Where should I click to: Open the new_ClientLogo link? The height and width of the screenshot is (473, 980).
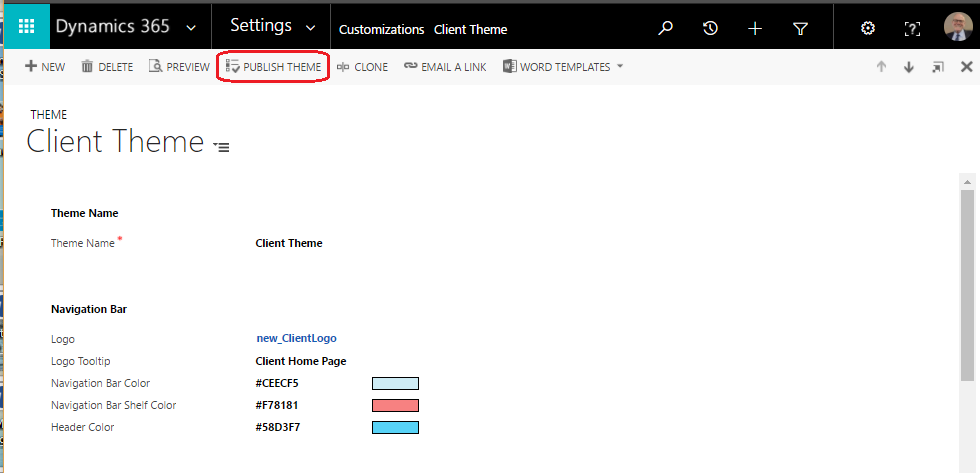tap(296, 339)
